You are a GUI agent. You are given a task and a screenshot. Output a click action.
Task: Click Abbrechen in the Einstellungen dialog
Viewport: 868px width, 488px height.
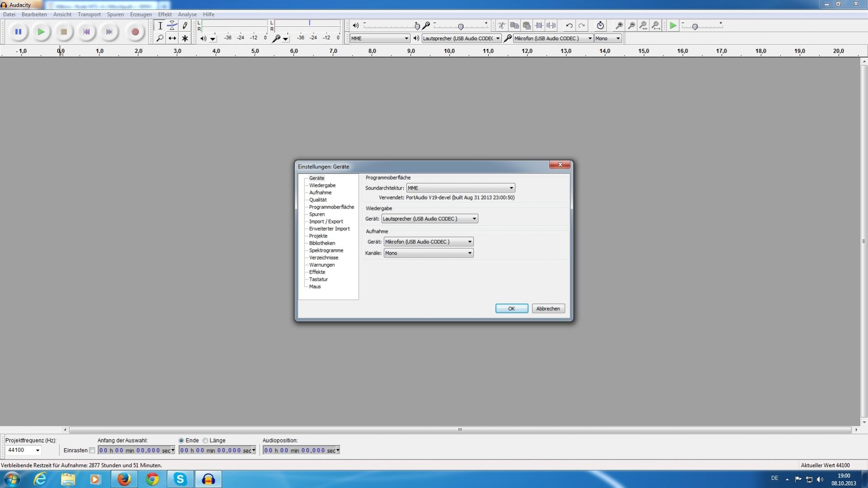pos(548,309)
